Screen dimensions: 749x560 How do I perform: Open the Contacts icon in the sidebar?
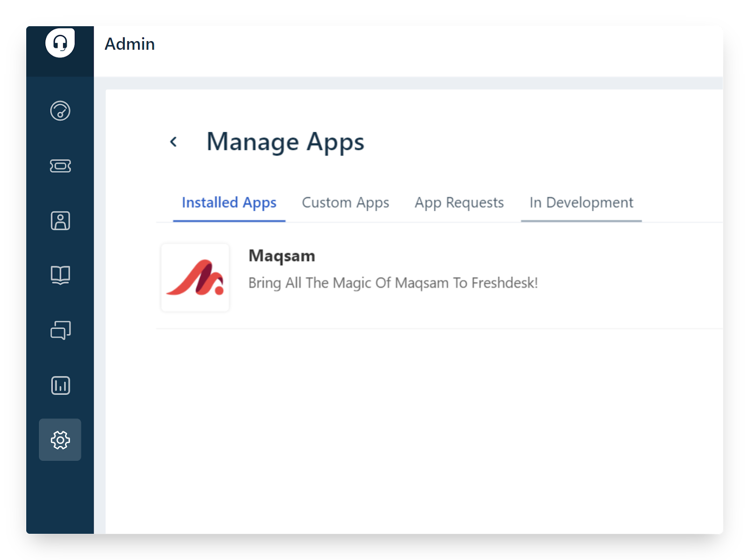pos(60,221)
